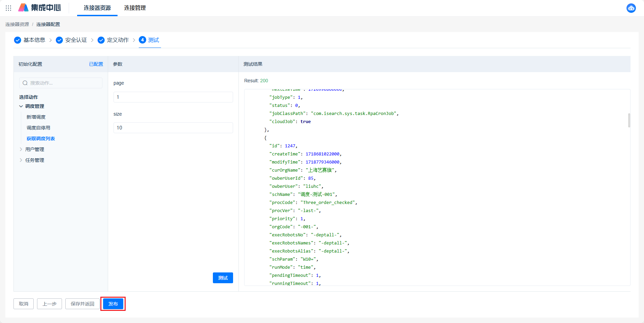The height and width of the screenshot is (323, 644).
Task: Click the "pendingTimeout": 1 line
Action: pyautogui.click(x=295, y=275)
